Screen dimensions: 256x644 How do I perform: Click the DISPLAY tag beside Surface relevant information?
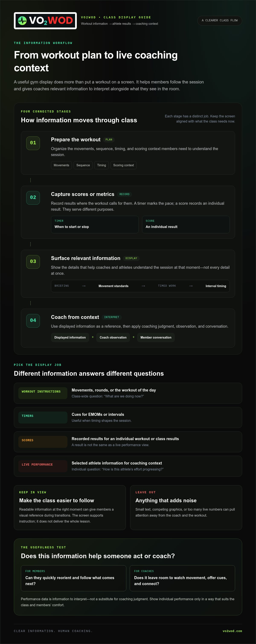(131, 258)
